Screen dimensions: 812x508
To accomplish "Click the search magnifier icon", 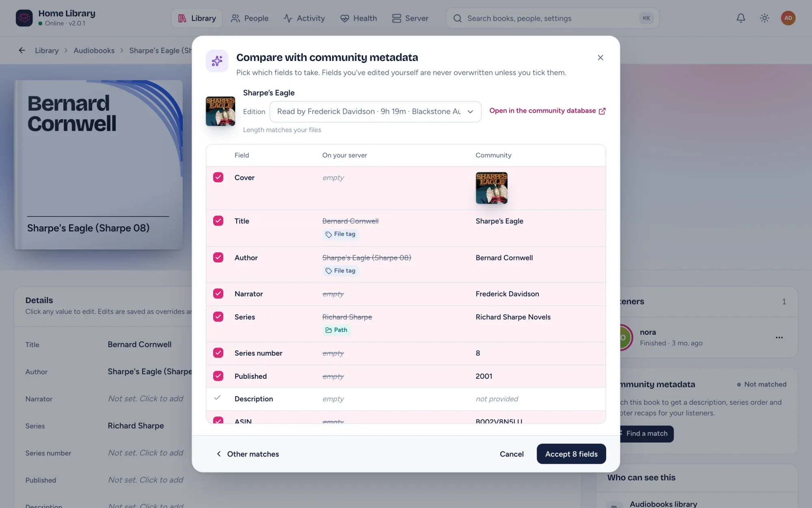I will [458, 18].
